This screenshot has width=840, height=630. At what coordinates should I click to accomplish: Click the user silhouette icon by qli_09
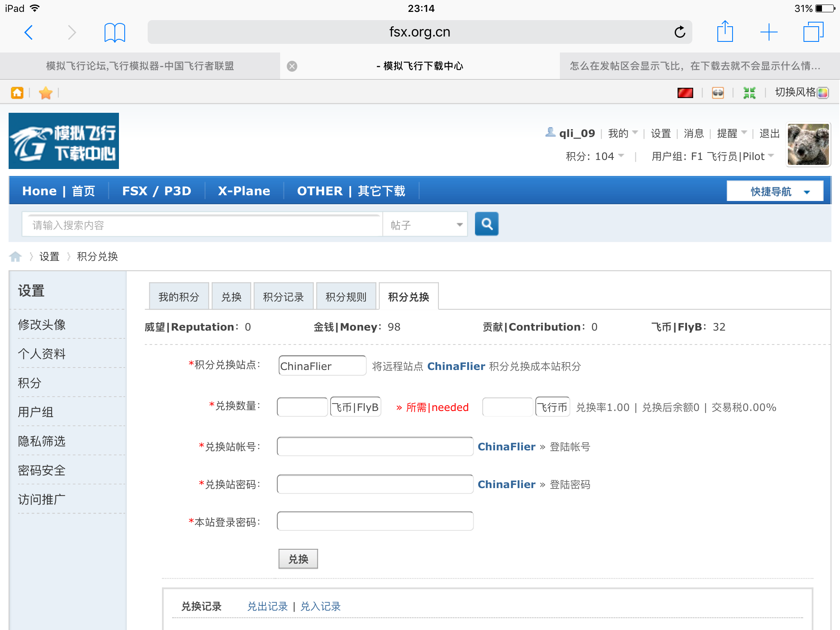[550, 132]
